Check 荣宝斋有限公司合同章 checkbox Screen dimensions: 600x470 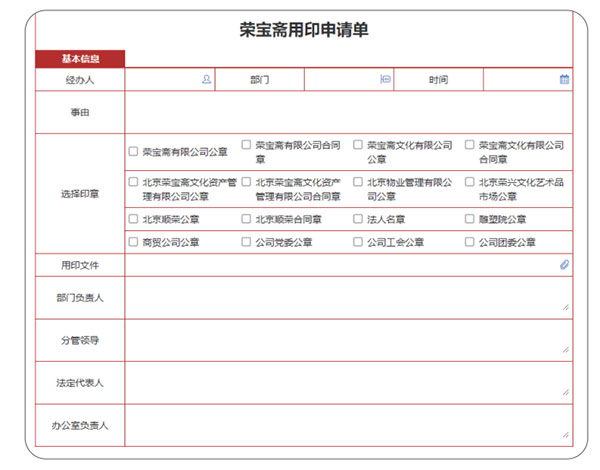(x=246, y=145)
